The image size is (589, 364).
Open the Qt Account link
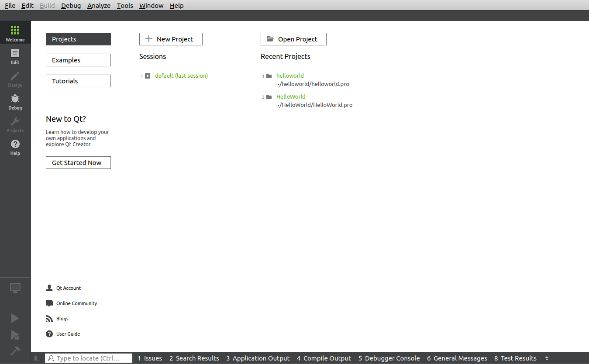click(69, 288)
